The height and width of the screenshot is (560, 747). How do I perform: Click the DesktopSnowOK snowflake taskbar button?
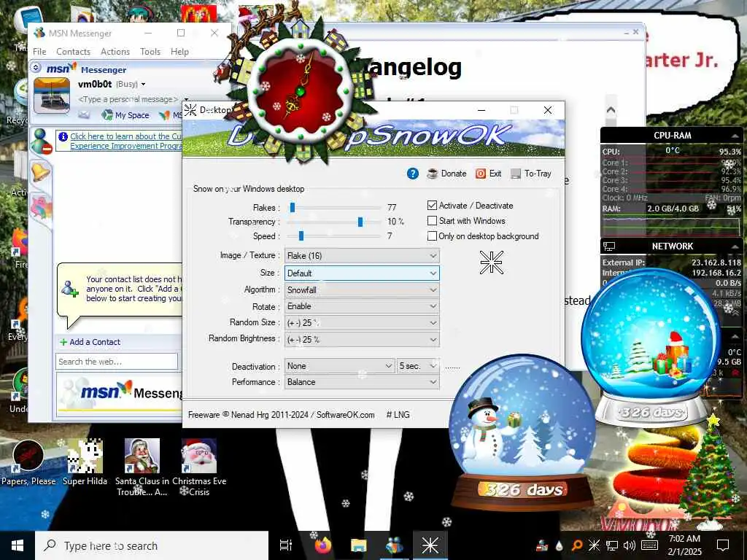pyautogui.click(x=430, y=545)
